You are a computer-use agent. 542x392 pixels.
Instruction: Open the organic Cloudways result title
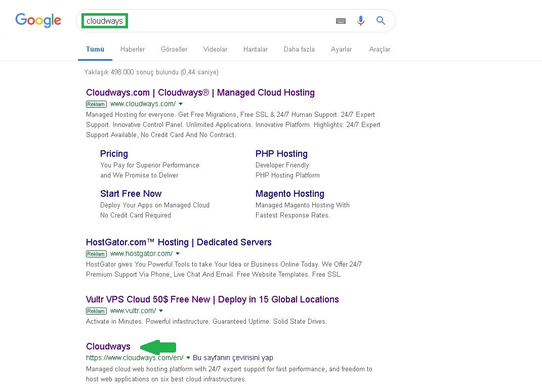pos(108,346)
